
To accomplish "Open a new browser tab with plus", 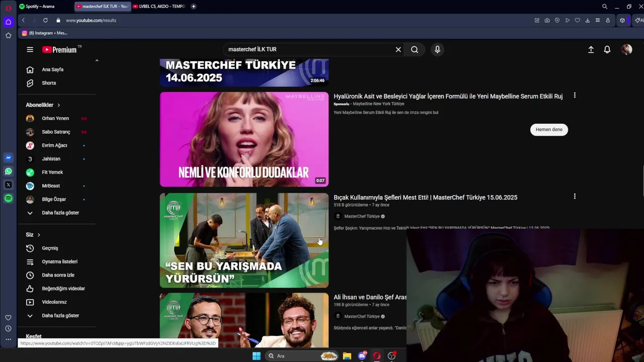I will (194, 6).
